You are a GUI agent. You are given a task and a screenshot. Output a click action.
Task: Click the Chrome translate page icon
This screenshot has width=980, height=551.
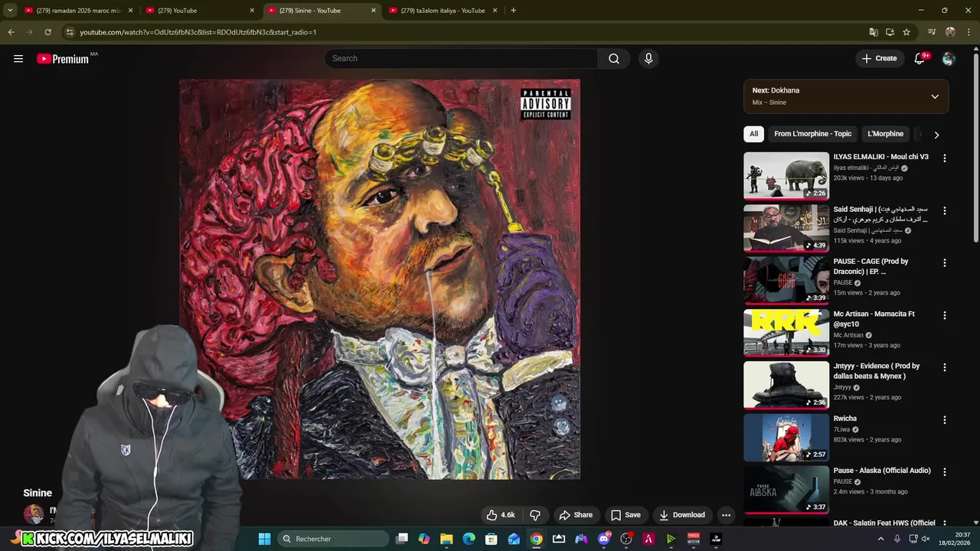point(874,32)
